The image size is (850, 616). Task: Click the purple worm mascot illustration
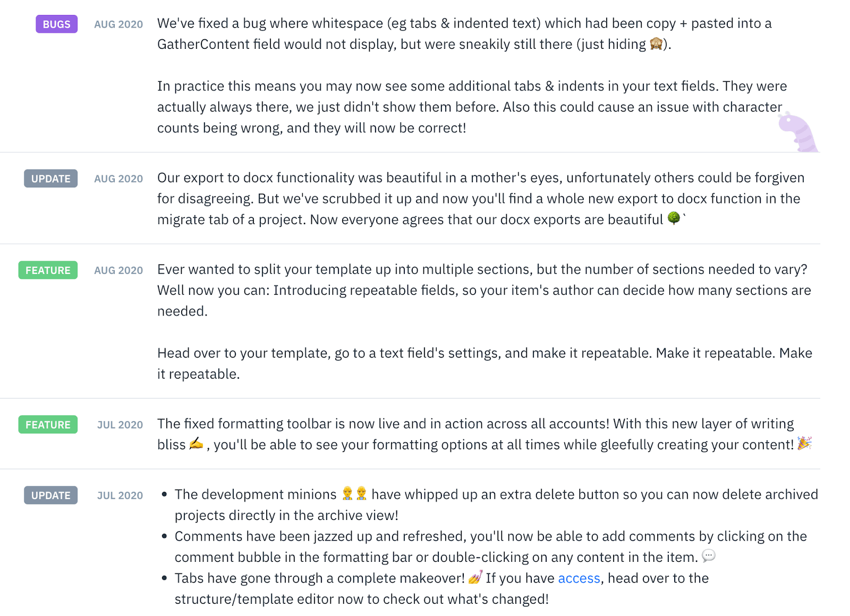(x=797, y=132)
